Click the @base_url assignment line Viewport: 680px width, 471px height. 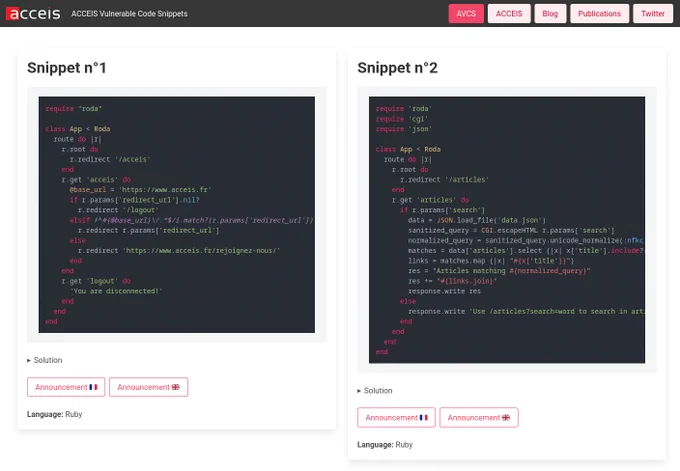point(140,190)
